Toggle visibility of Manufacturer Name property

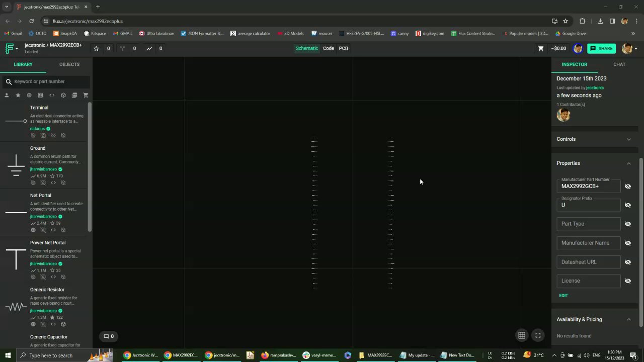point(628,243)
